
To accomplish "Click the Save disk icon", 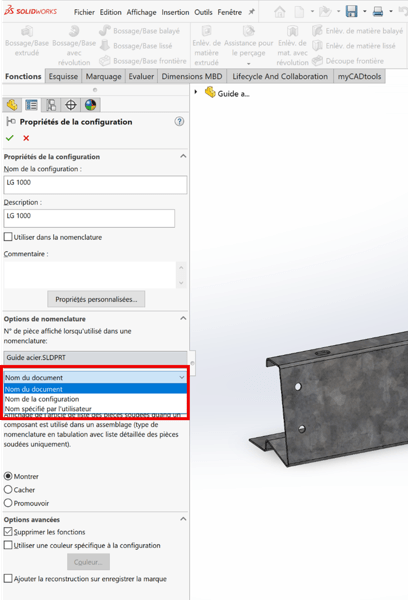I will 351,11.
